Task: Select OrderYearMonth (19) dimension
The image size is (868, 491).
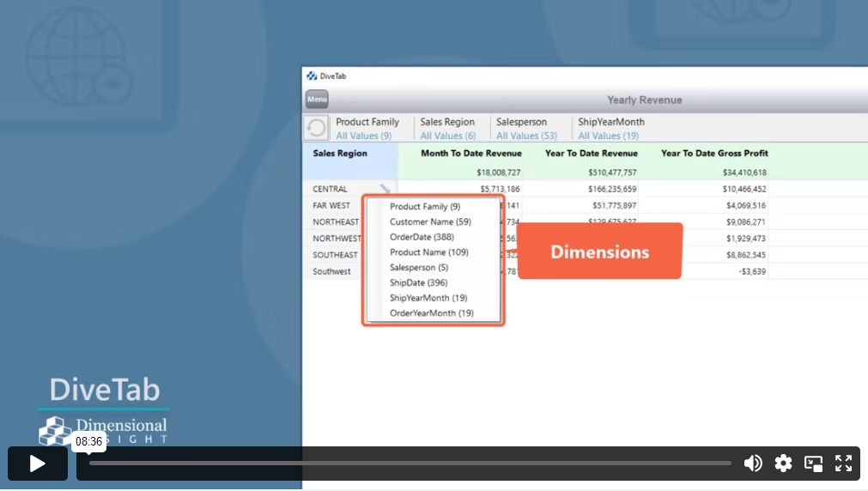Action: [431, 312]
